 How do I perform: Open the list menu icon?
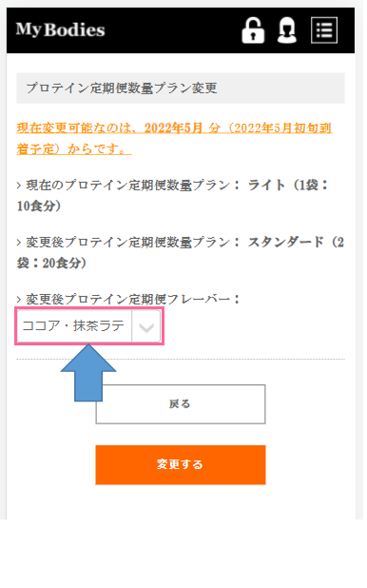[324, 30]
